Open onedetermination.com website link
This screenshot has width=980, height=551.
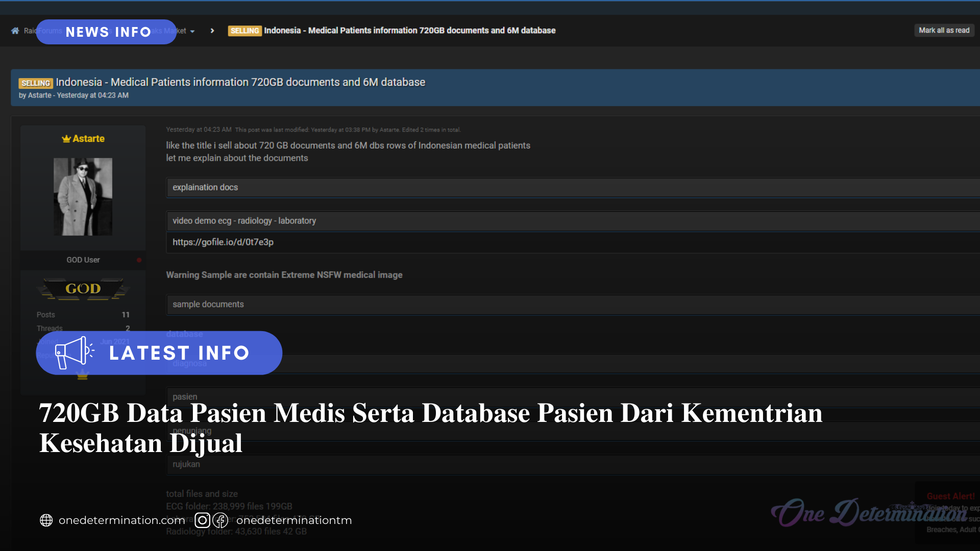click(x=122, y=520)
